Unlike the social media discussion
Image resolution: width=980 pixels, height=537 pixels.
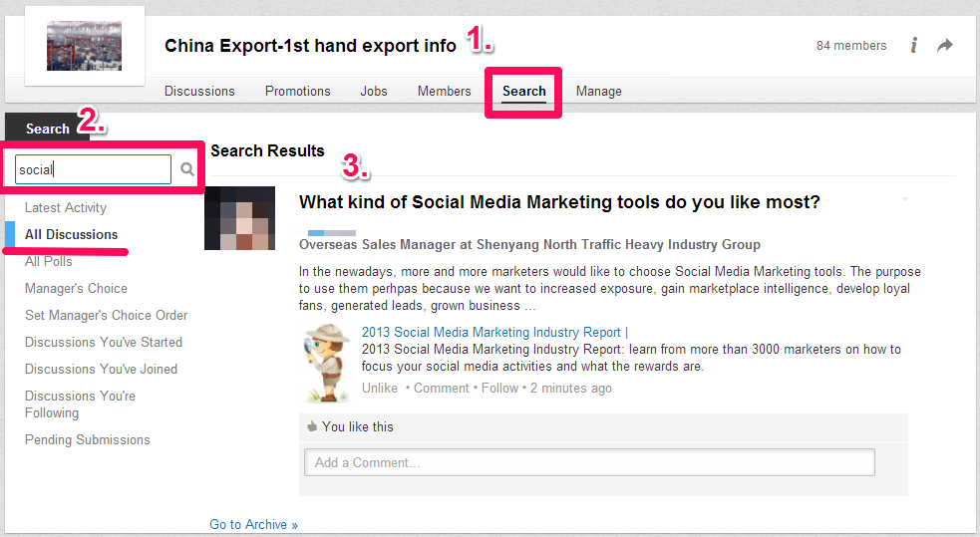click(380, 388)
